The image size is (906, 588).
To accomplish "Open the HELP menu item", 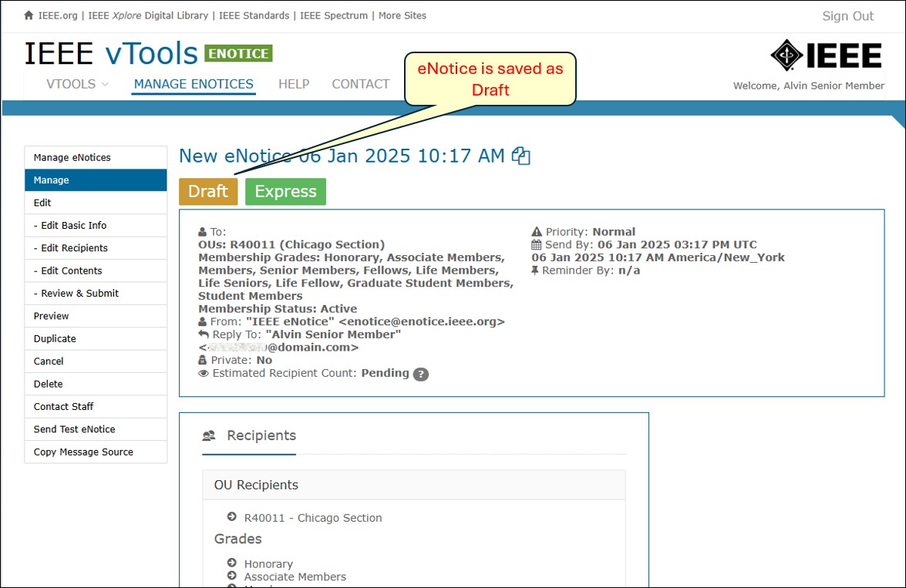I will click(x=294, y=84).
